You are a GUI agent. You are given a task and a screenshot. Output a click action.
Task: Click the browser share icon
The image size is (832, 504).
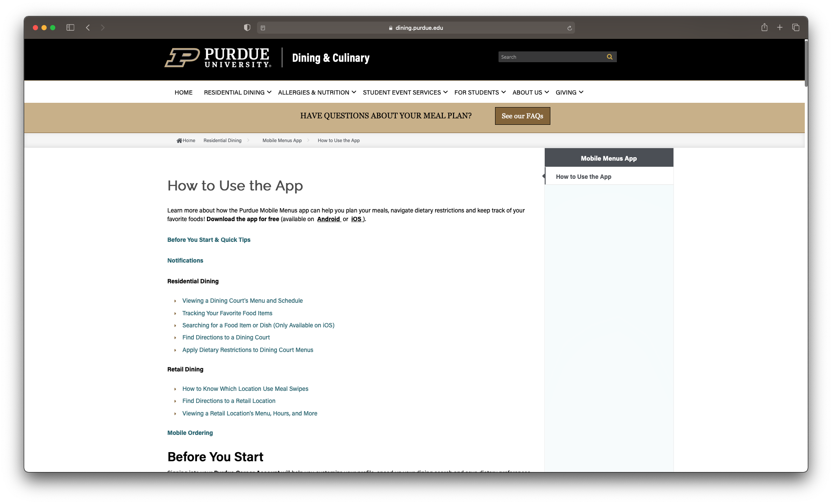764,27
